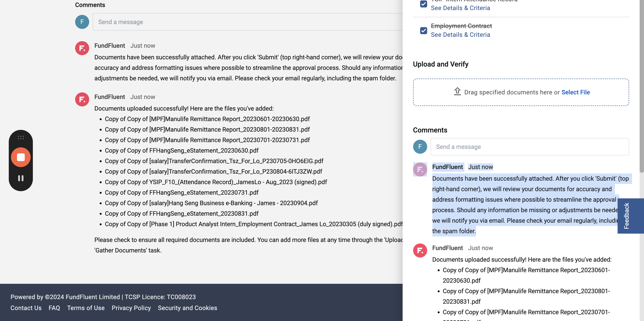Open Terms of Use footer link
The width and height of the screenshot is (644, 321).
click(86, 308)
